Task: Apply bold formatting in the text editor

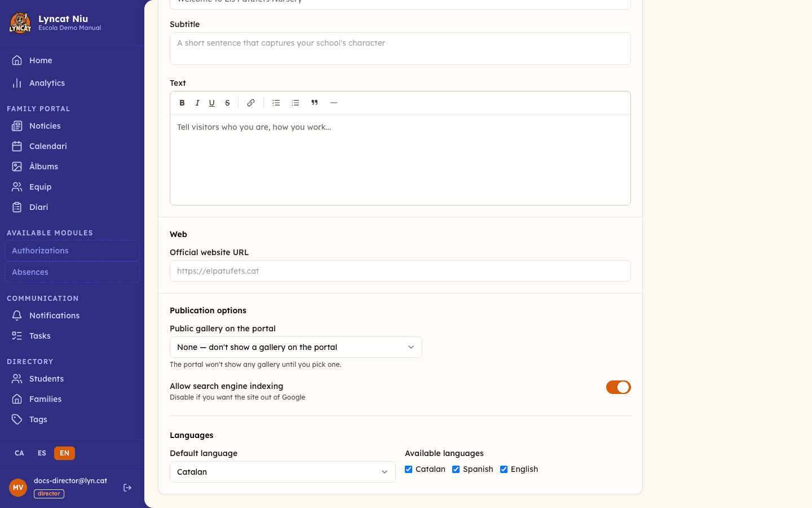Action: tap(182, 103)
